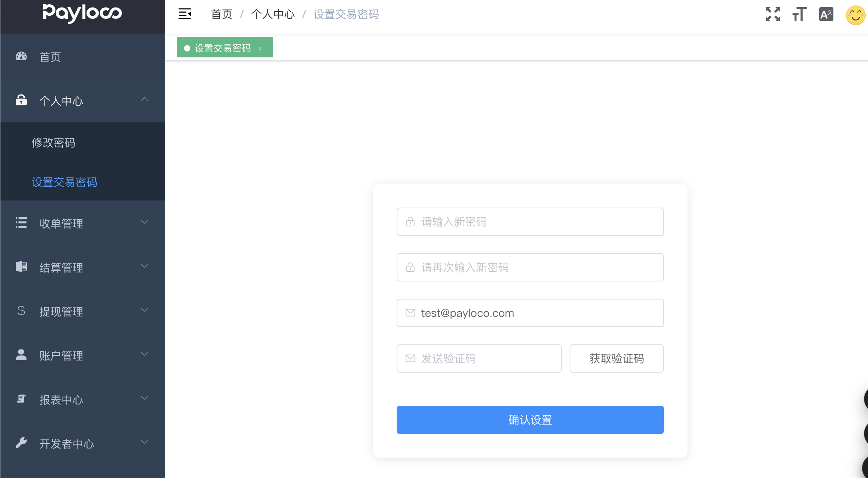Open 收单管理 menu label
The height and width of the screenshot is (478, 868).
[61, 224]
